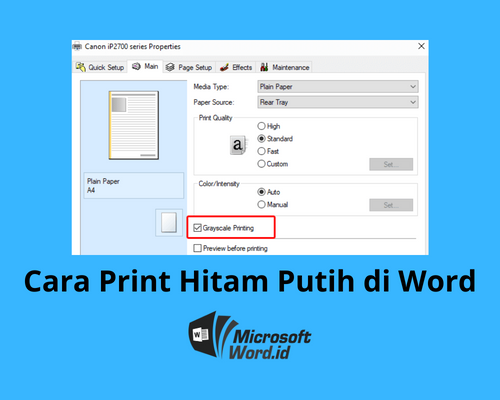
Task: Click the blank paper icon below Plain Paper A4
Action: tap(169, 223)
